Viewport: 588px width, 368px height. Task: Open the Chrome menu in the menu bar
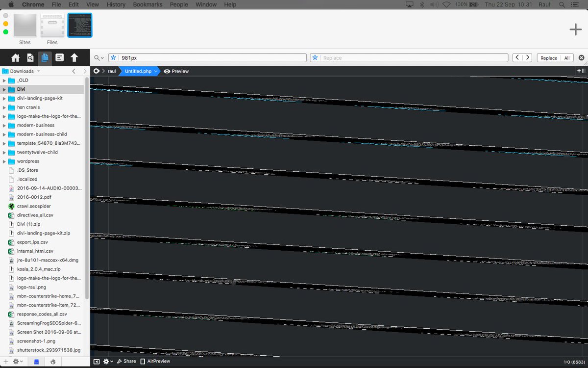[32, 4]
